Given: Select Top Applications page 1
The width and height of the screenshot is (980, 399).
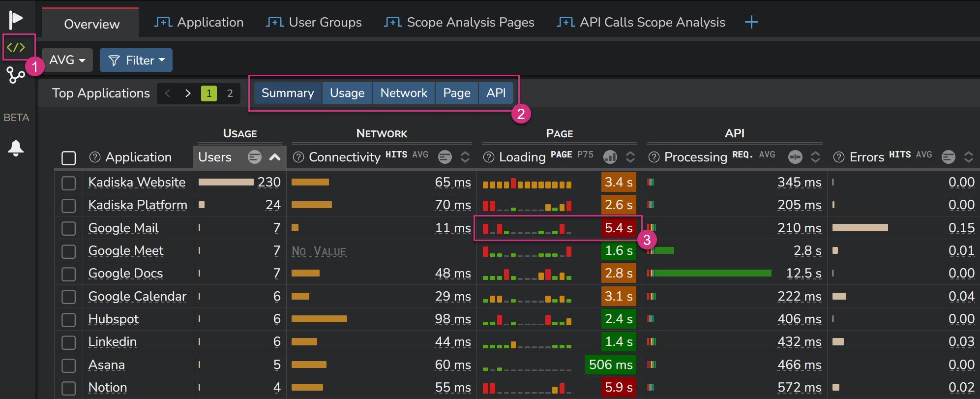Looking at the screenshot, I should 209,93.
